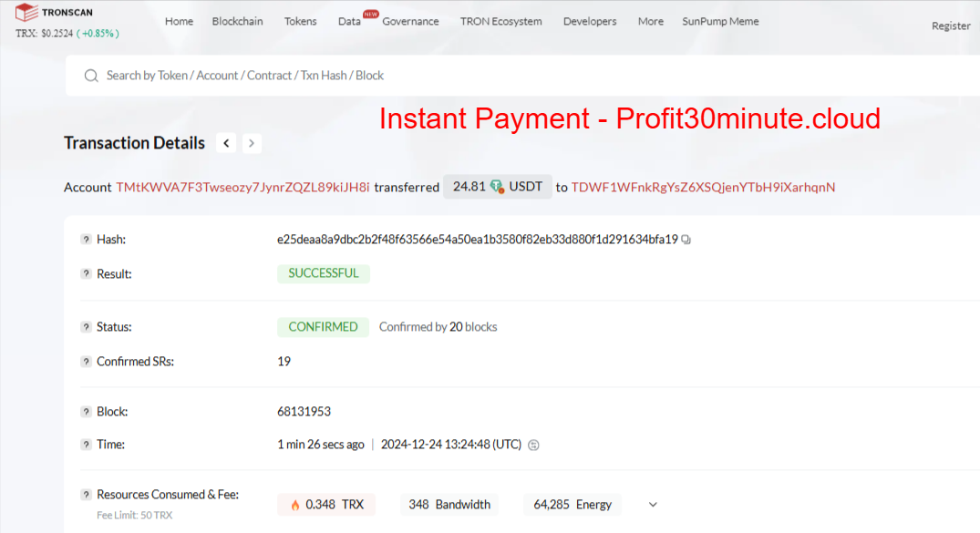
Task: Copy the transaction hash with the copy icon
Action: (x=686, y=240)
